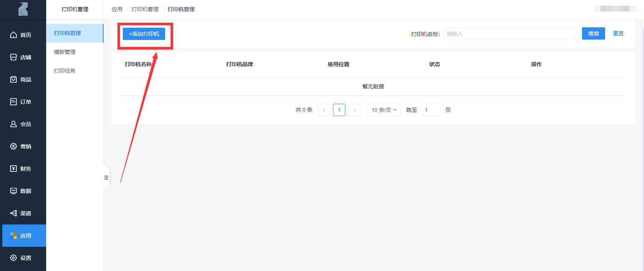
Task: Go to next page arrow
Action: pyautogui.click(x=354, y=110)
